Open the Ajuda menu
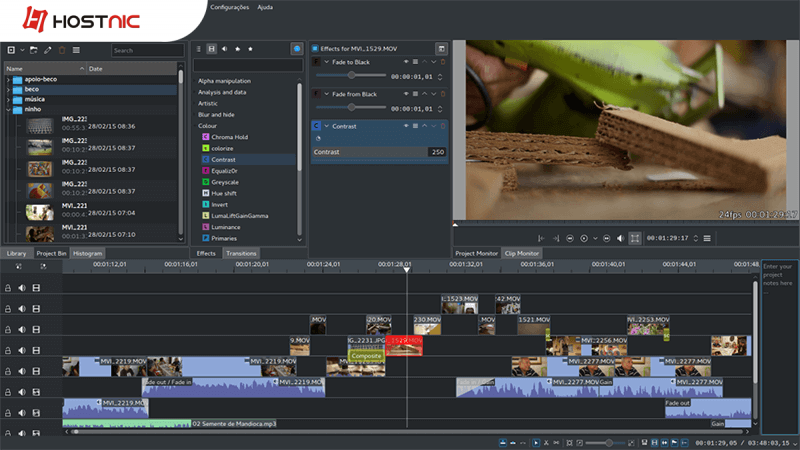800x450 pixels. tap(265, 7)
